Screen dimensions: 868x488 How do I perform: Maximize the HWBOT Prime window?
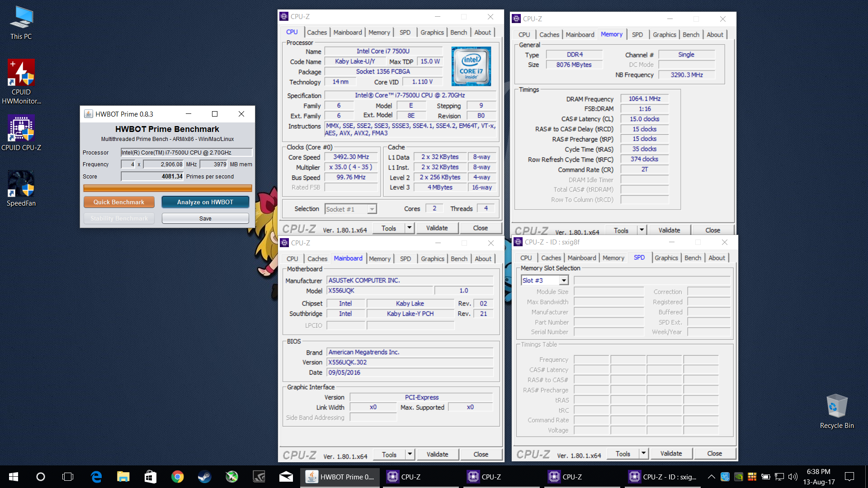coord(215,114)
